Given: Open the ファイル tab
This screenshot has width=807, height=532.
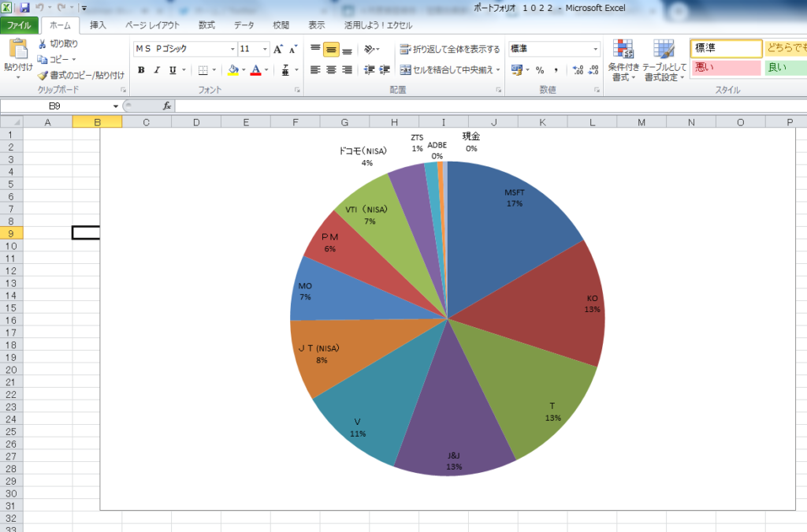Looking at the screenshot, I should (x=19, y=25).
